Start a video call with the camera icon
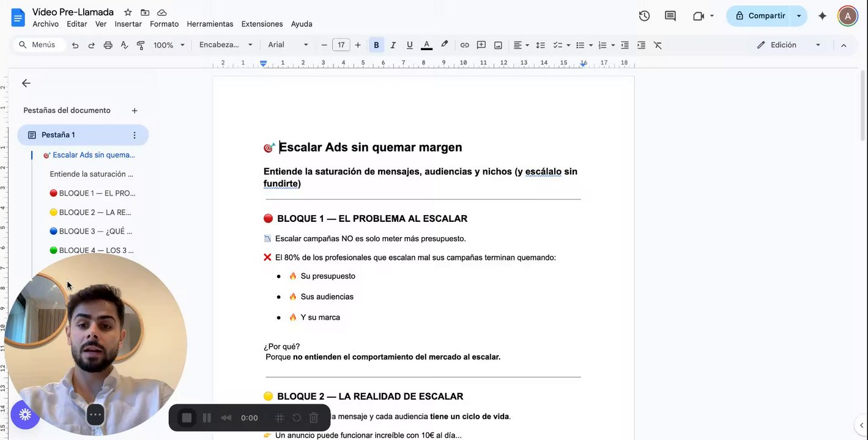Image resolution: width=868 pixels, height=440 pixels. coord(699,16)
